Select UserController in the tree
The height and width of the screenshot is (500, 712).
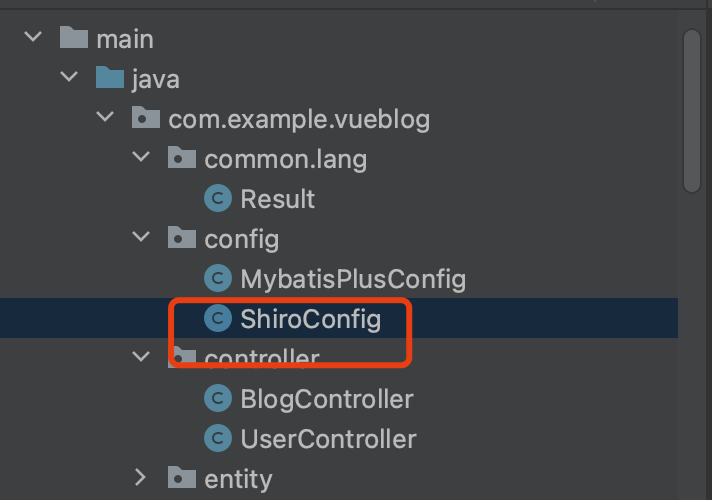[x=328, y=438]
